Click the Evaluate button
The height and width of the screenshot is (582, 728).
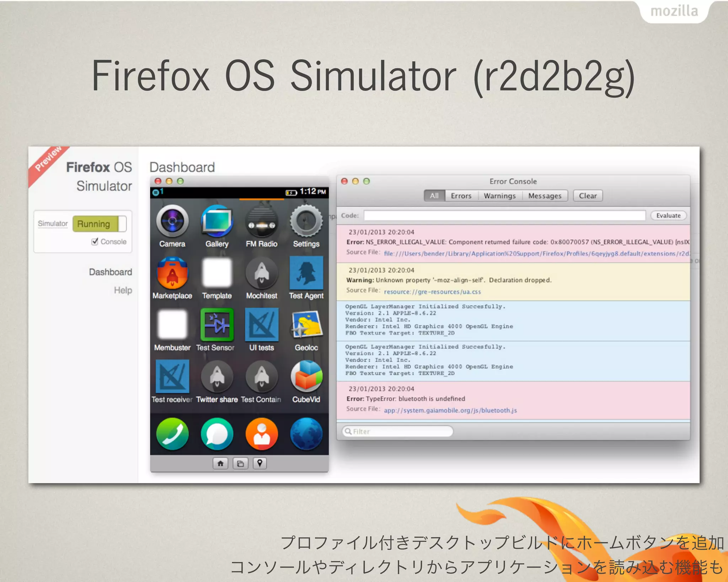668,215
